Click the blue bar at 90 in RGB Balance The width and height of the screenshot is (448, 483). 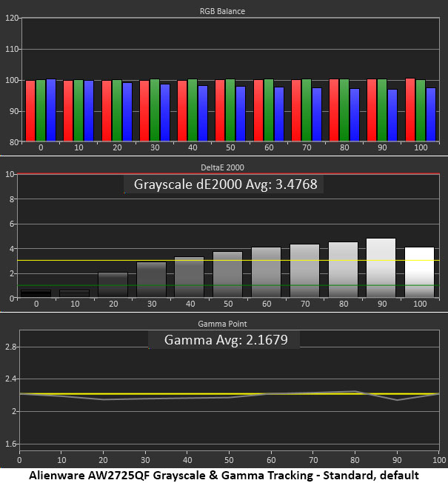tap(392, 116)
